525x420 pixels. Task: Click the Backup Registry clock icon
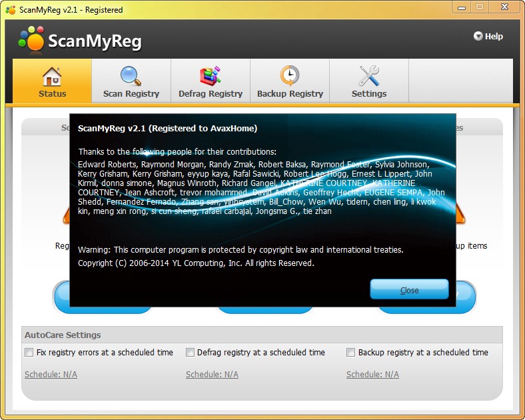point(290,76)
